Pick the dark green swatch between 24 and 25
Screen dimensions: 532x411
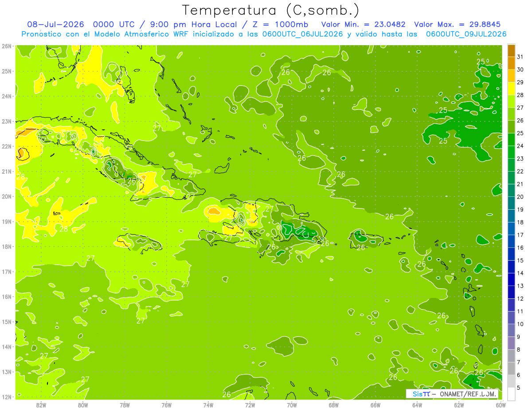click(x=511, y=140)
